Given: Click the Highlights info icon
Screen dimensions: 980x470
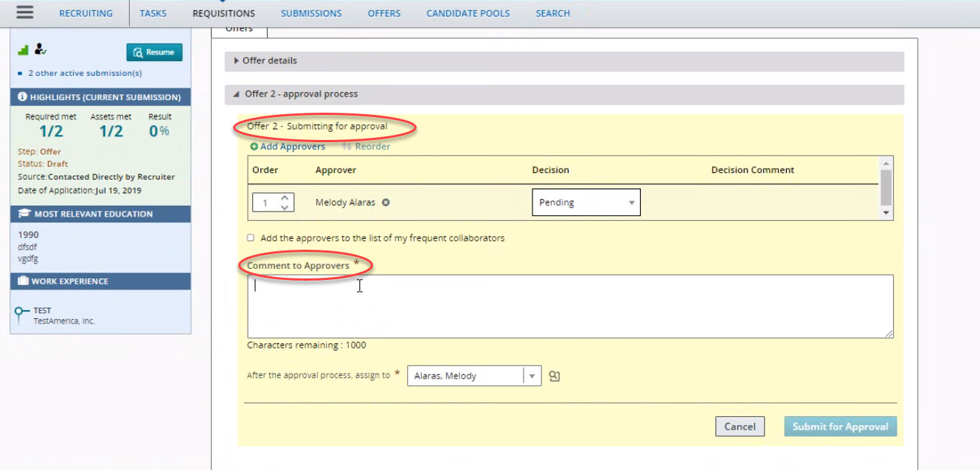Looking at the screenshot, I should click(22, 97).
